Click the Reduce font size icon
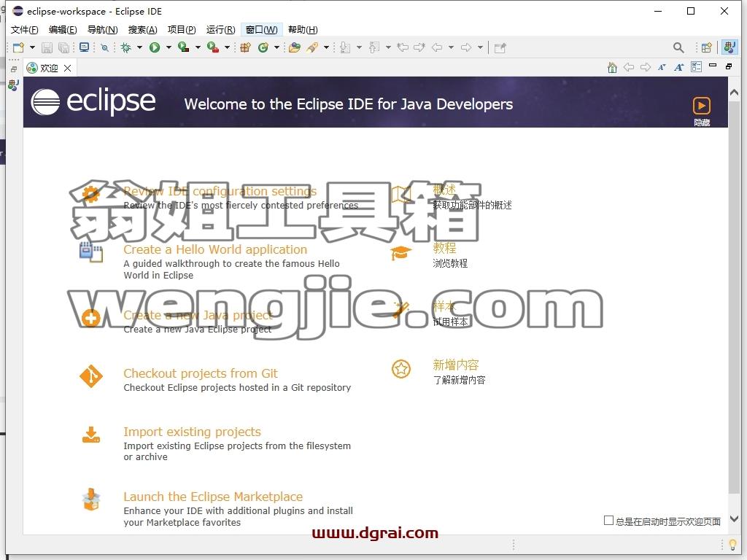The image size is (747, 560). [662, 68]
